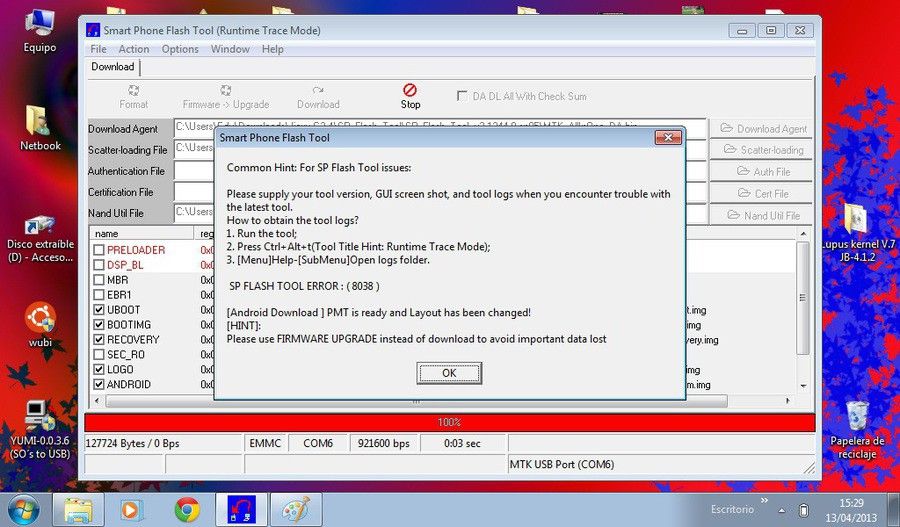Select Netbook folder on desktop
The height and width of the screenshot is (527, 900).
40,129
